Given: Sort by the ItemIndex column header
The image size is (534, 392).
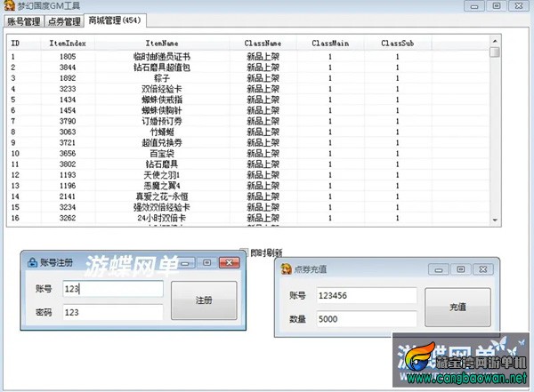Looking at the screenshot, I should point(68,44).
